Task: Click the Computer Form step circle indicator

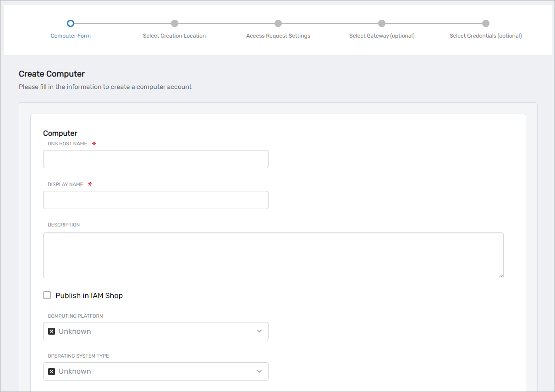Action: click(70, 23)
